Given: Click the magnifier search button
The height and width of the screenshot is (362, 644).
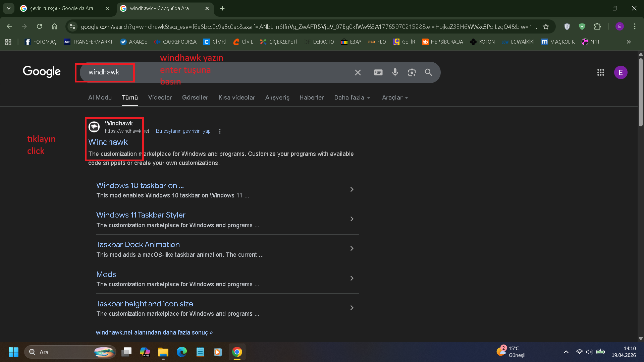Looking at the screenshot, I should pos(428,72).
